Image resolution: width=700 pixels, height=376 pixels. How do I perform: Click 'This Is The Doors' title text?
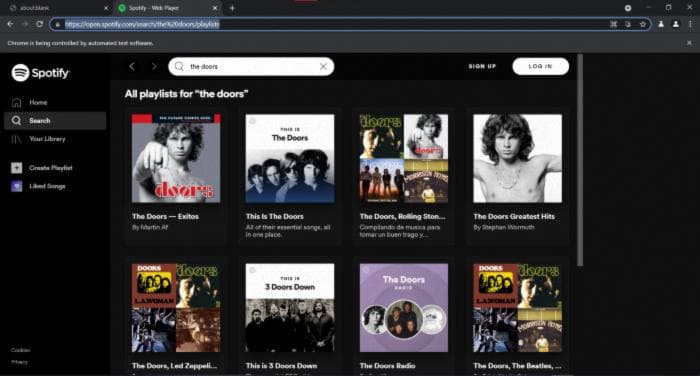tap(275, 217)
